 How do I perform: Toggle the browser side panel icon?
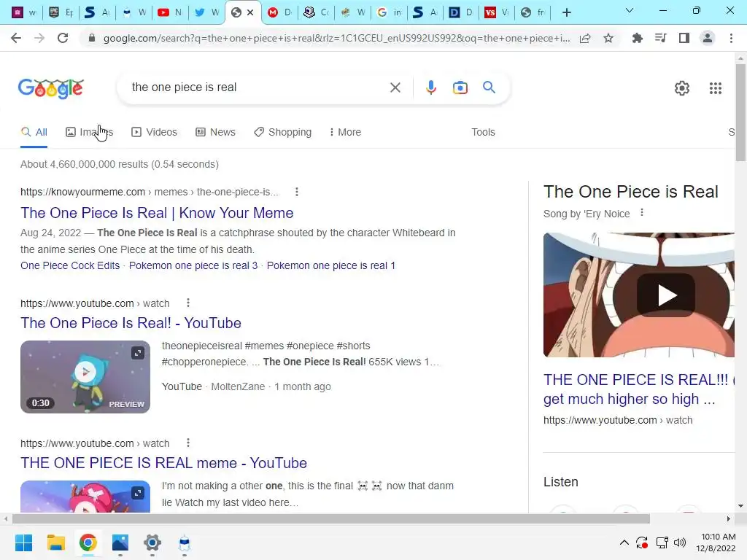coord(684,38)
